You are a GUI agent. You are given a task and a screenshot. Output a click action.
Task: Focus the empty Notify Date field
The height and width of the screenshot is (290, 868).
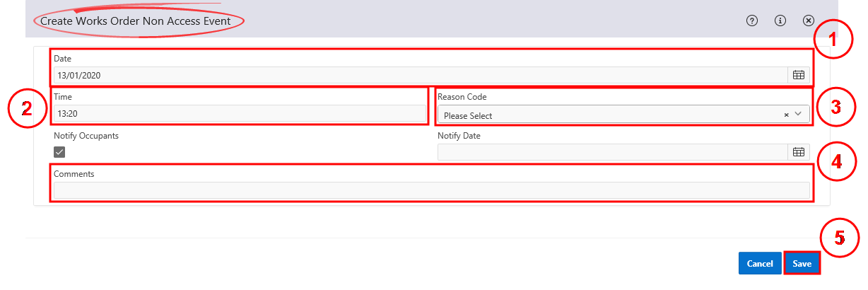(x=611, y=152)
